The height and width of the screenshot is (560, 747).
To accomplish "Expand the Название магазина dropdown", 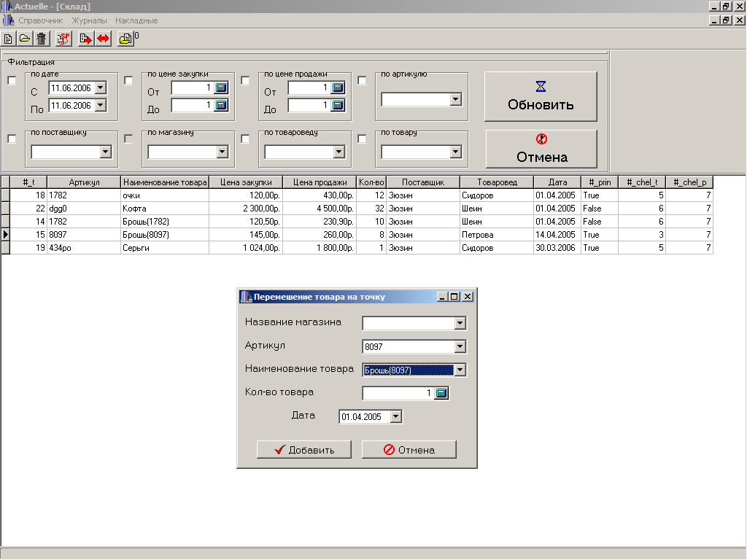I will (460, 324).
